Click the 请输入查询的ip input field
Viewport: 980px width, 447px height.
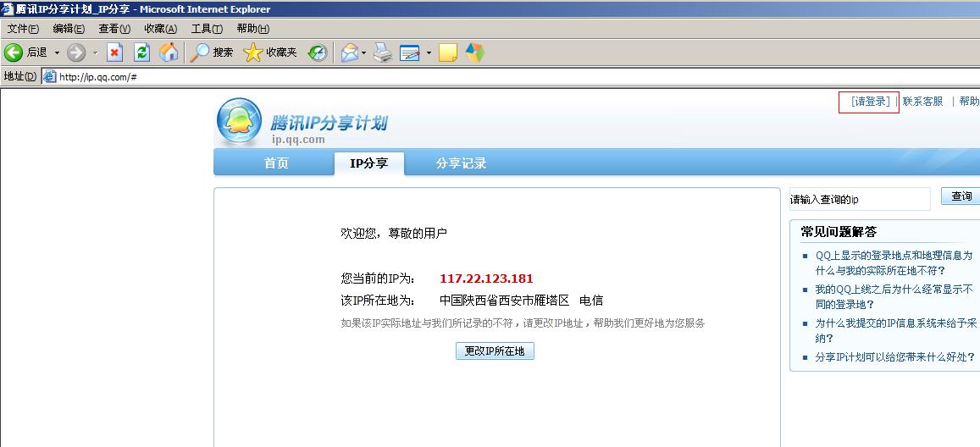point(860,199)
